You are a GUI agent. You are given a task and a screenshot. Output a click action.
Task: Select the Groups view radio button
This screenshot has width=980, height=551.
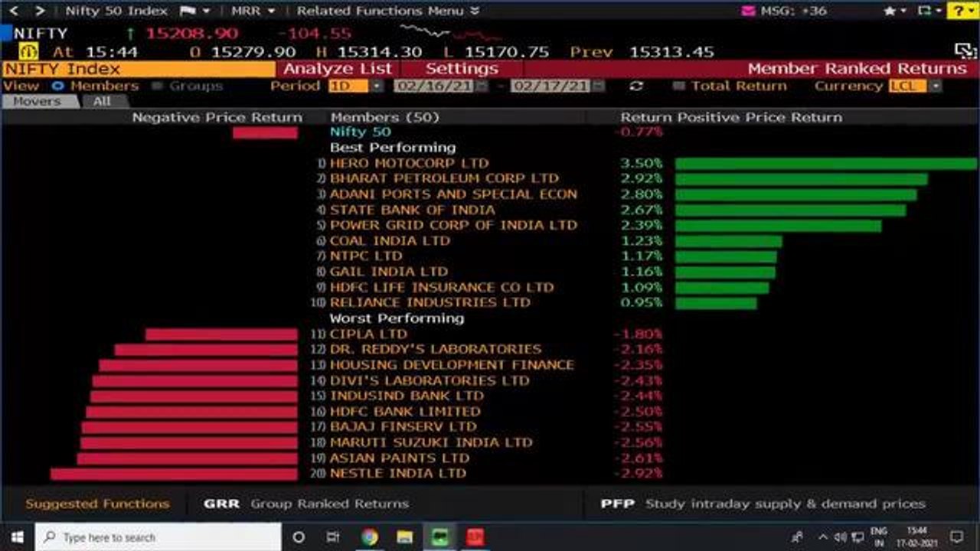tap(157, 86)
